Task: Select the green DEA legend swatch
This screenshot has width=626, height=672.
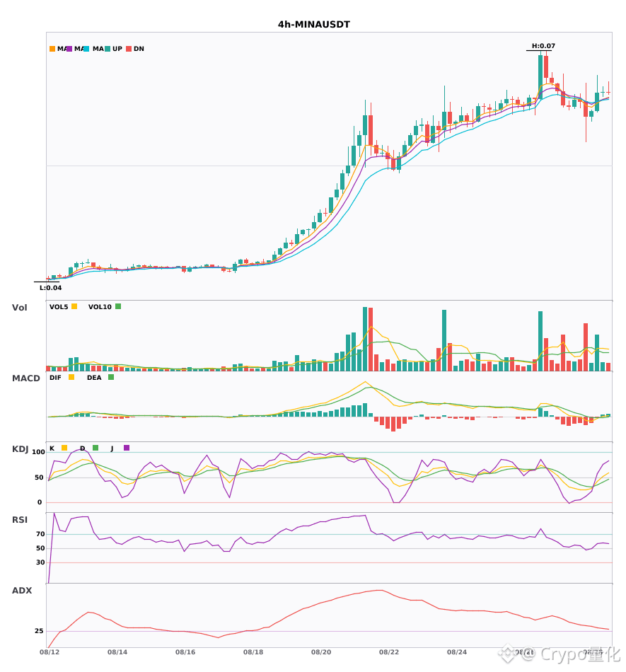Action: point(111,377)
